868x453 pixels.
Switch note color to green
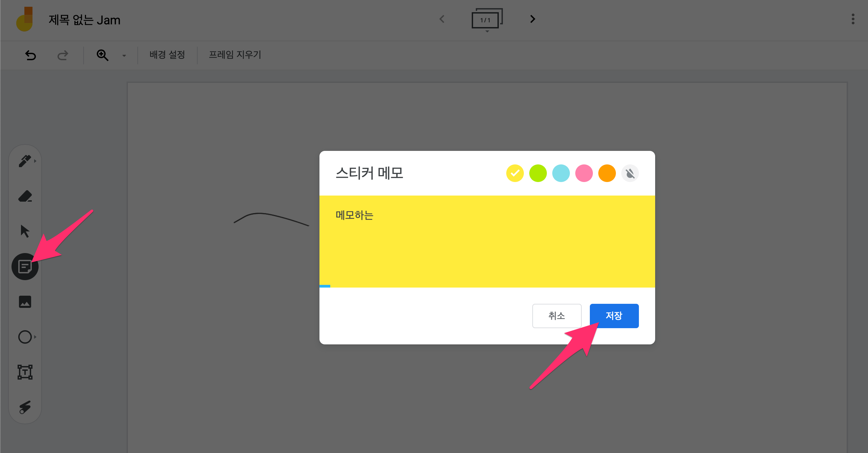pos(538,173)
